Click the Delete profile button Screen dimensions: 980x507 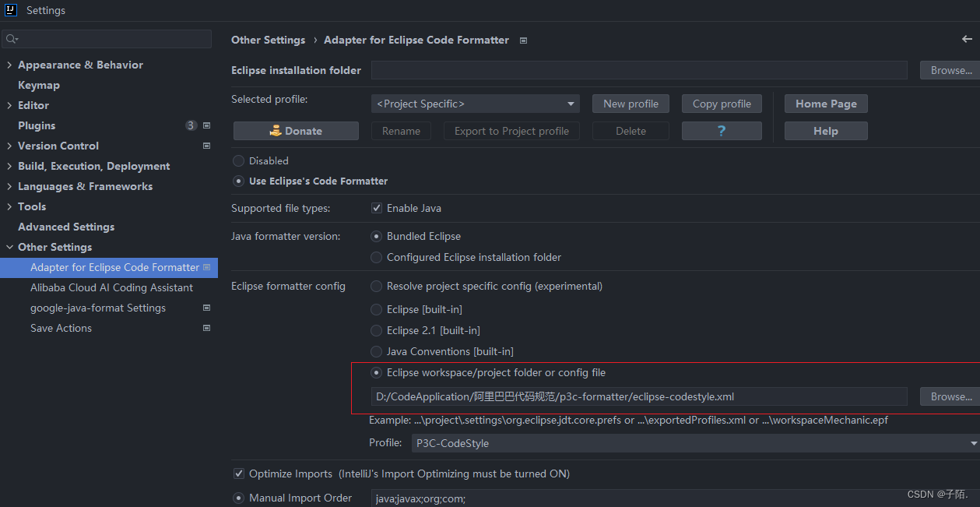[631, 131]
